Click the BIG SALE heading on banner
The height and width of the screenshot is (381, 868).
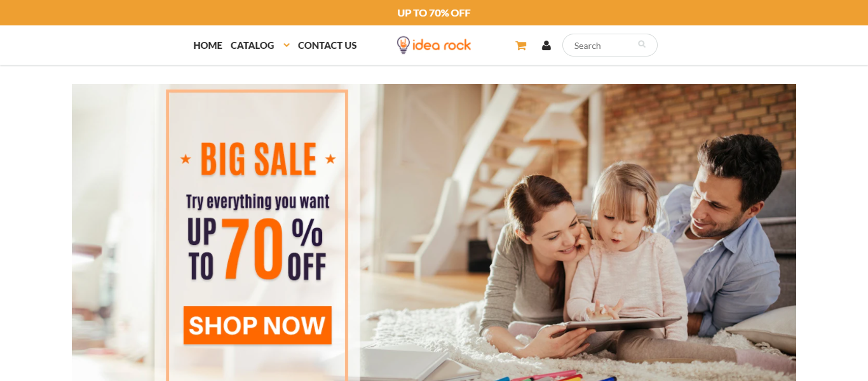pyautogui.click(x=258, y=159)
